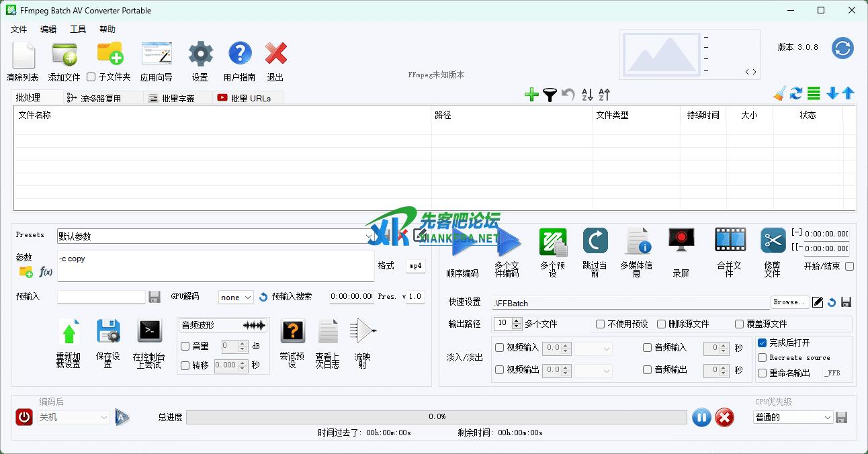This screenshot has width=868, height=454.
Task: Click the 录屏 screen record icon
Action: point(681,240)
